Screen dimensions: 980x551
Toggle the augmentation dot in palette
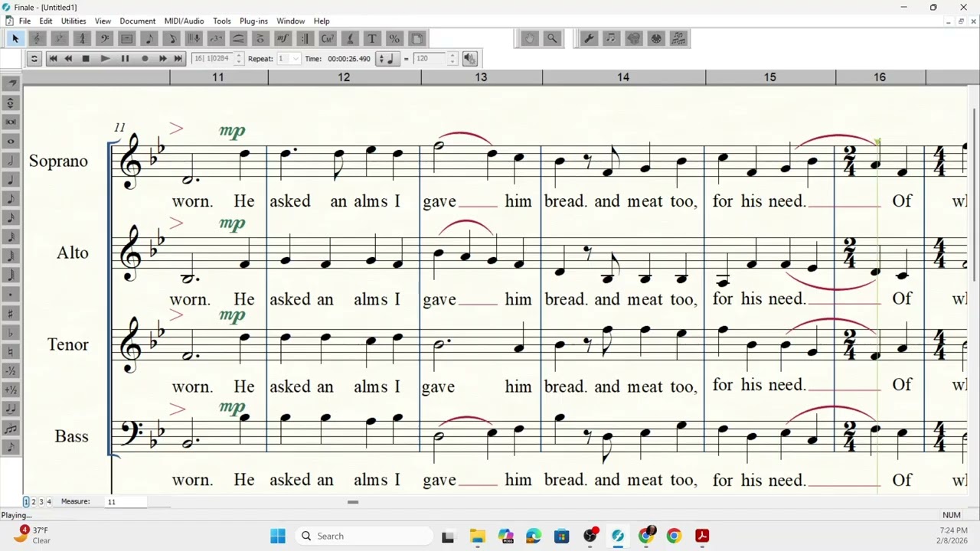point(11,294)
